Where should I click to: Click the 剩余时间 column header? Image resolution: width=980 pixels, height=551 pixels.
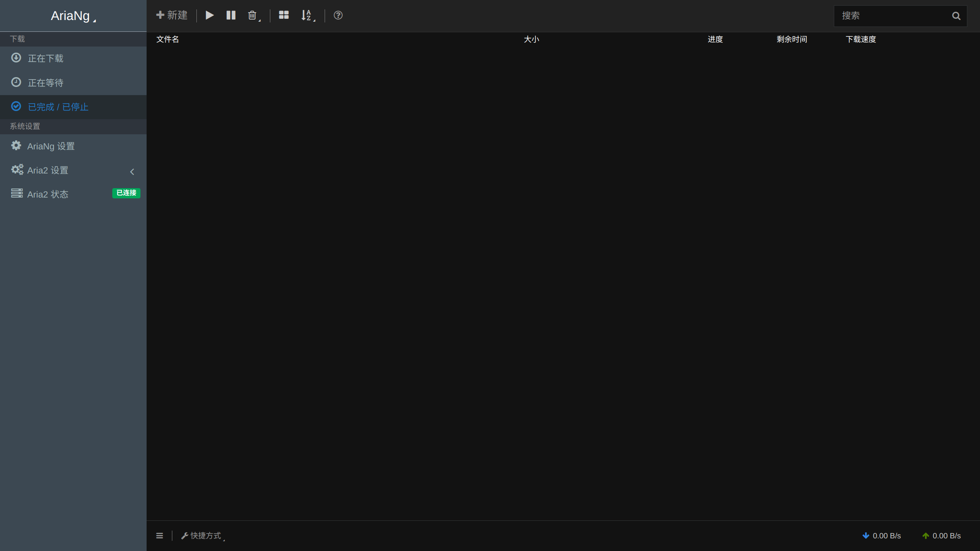(x=792, y=39)
